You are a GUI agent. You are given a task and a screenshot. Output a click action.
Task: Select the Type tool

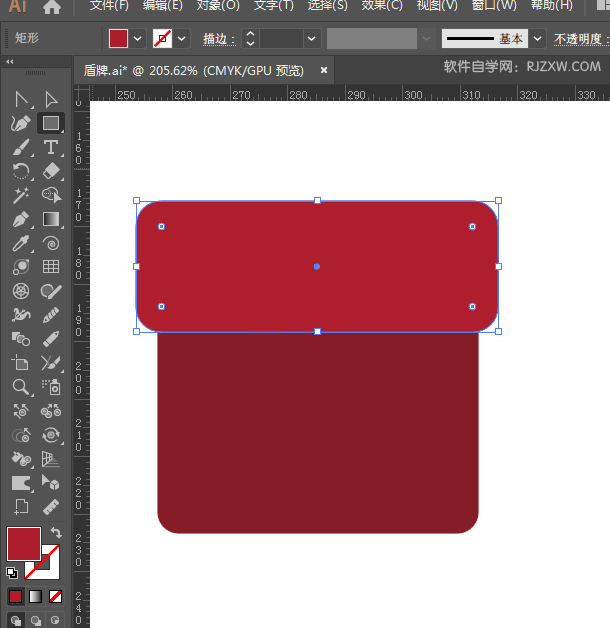(x=51, y=147)
